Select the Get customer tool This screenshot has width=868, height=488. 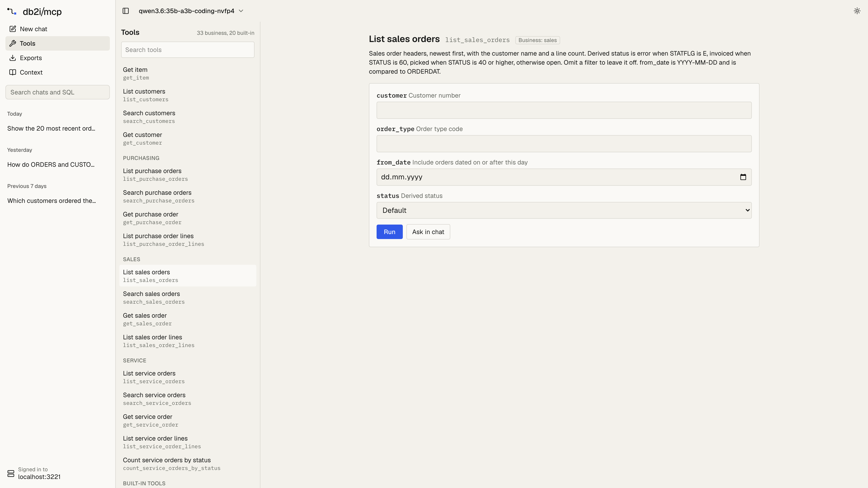(188, 138)
